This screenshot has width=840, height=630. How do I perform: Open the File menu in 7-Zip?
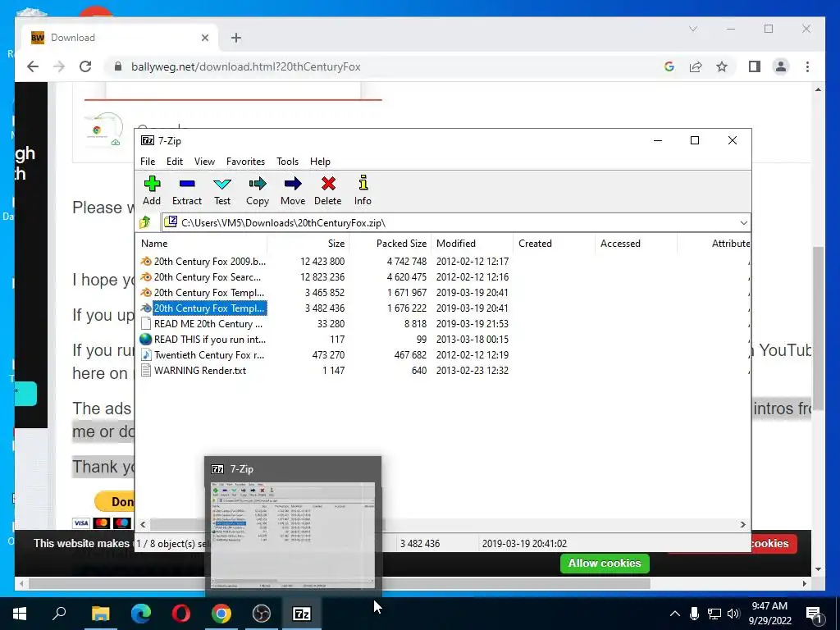point(148,162)
